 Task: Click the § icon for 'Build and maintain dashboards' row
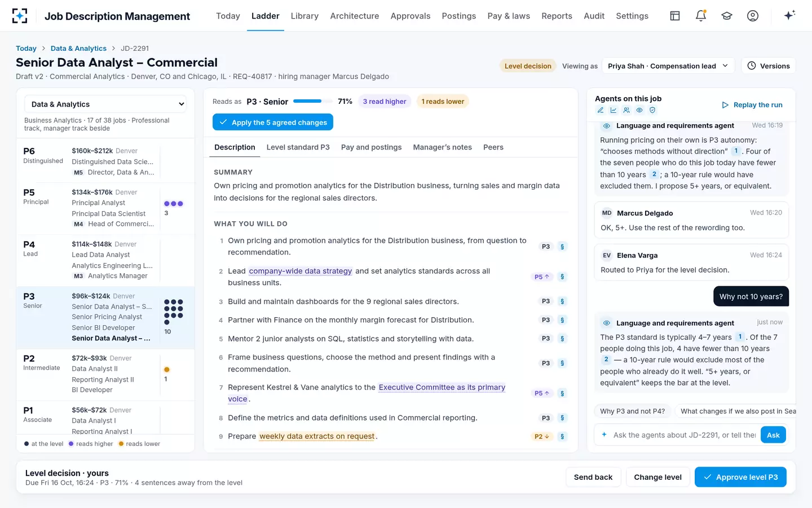pos(562,301)
